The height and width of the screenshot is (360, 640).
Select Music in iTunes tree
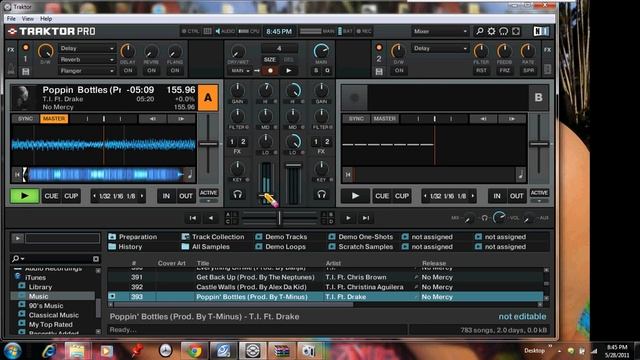38,296
